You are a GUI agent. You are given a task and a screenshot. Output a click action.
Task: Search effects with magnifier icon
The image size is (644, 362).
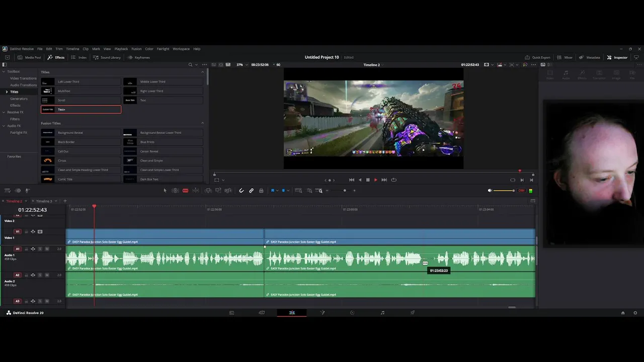point(190,65)
